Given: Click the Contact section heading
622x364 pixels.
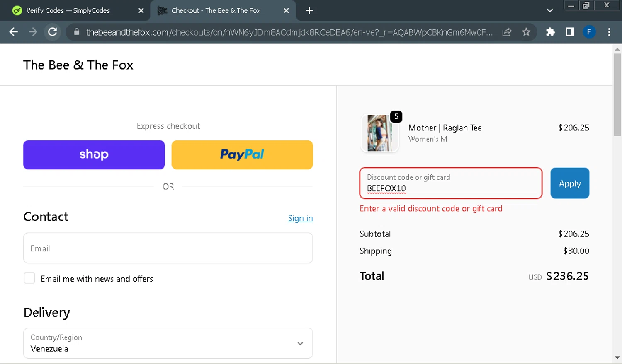Looking at the screenshot, I should tap(46, 217).
